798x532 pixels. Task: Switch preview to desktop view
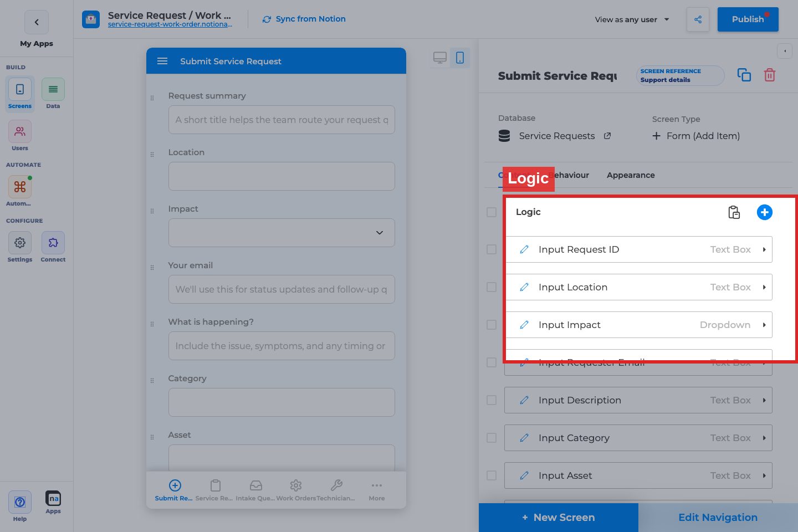pos(440,58)
